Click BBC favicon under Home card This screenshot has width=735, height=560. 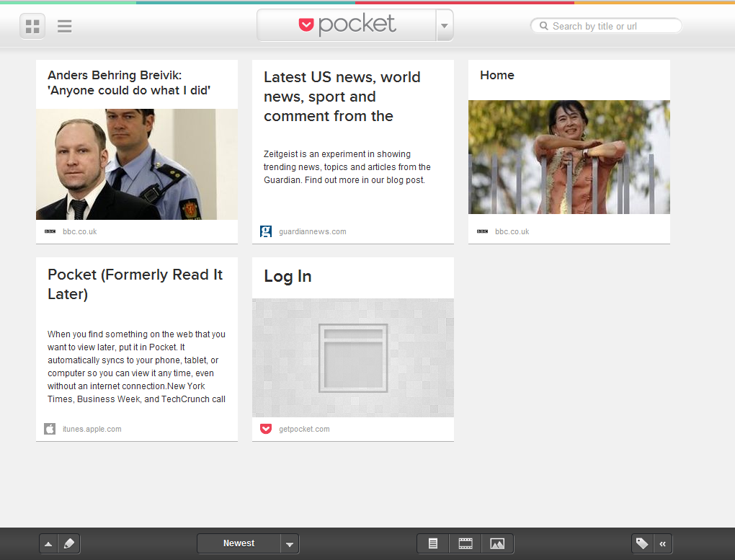coord(482,231)
